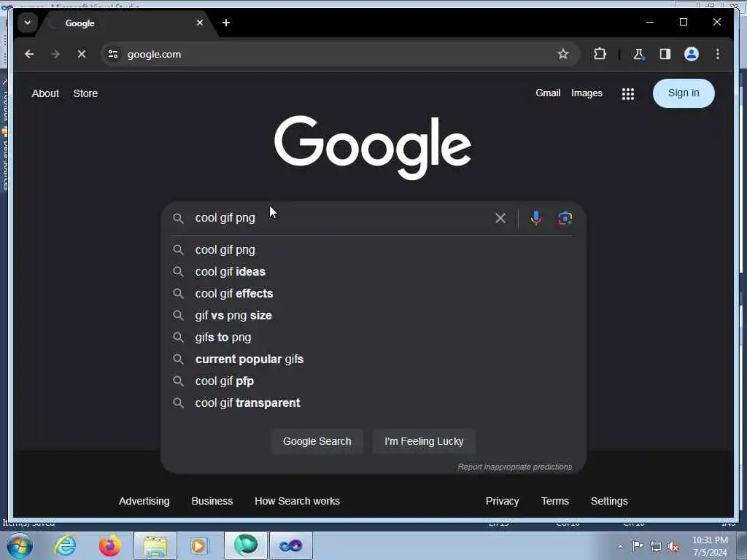Open How Search works link
This screenshot has height=560, width=747.
click(x=298, y=502)
